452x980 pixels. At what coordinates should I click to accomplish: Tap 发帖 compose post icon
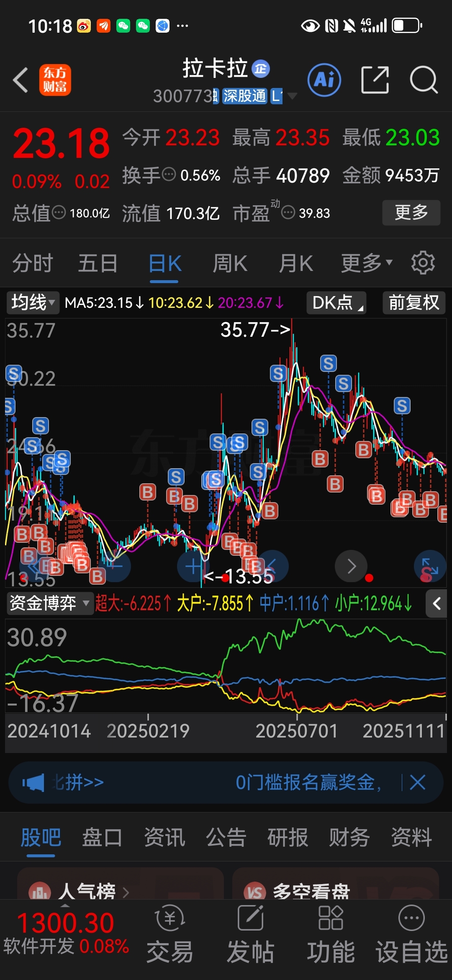click(250, 918)
